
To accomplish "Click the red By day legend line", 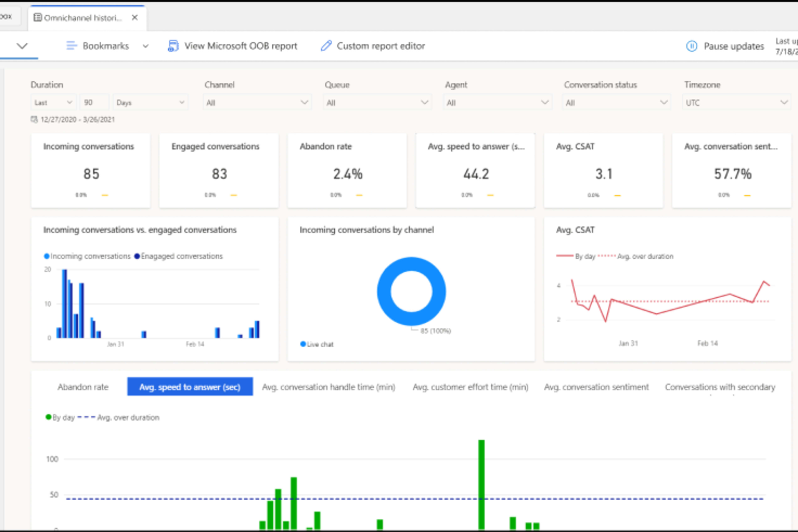I will (565, 256).
